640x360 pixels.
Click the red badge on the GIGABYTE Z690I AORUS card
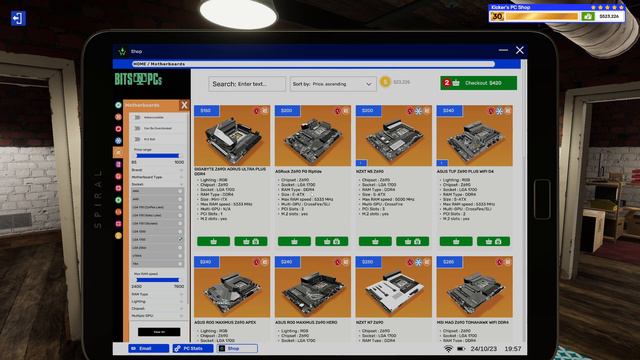coord(257,111)
